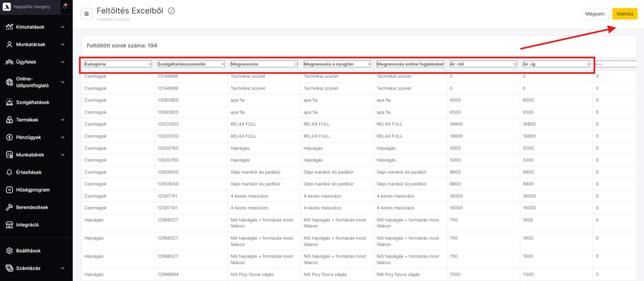The image size is (644, 281).
Task: Click the yellow Mentés button
Action: [625, 14]
